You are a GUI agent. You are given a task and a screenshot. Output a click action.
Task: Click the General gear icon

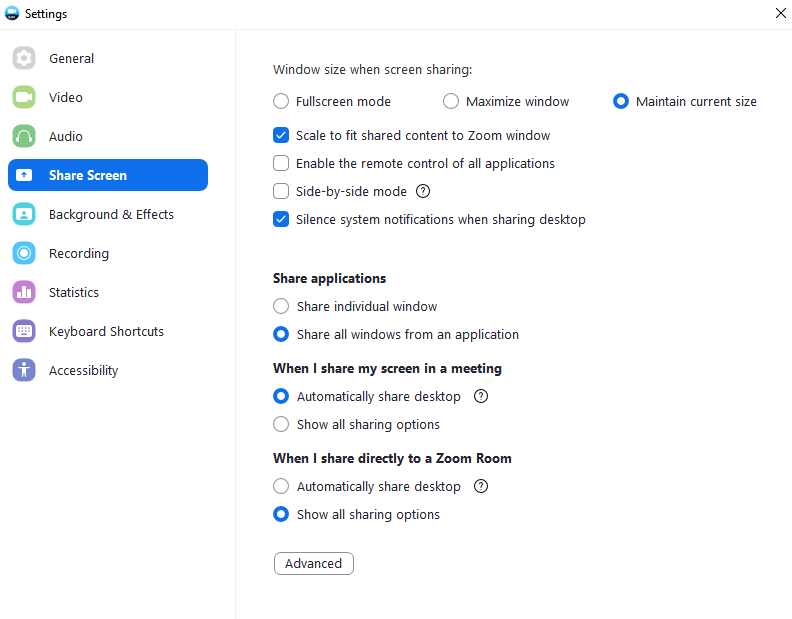click(24, 58)
